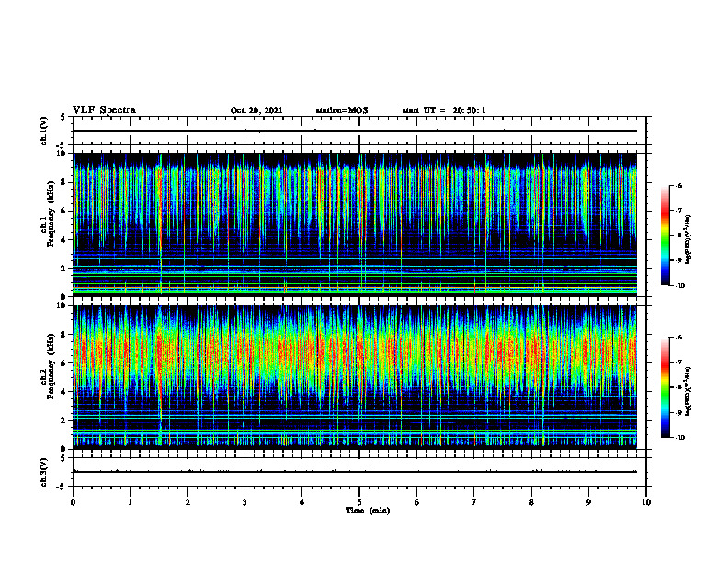728x563 pixels.
Task: Click the '4' kHz tick on ch.1 frequency axis
Action: (63, 240)
